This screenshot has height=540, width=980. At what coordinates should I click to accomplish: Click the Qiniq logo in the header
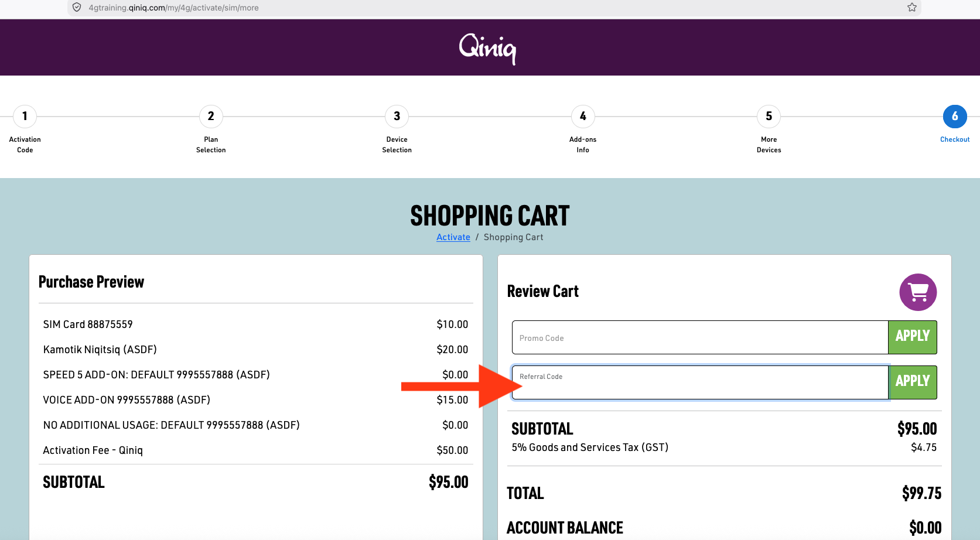[487, 48]
